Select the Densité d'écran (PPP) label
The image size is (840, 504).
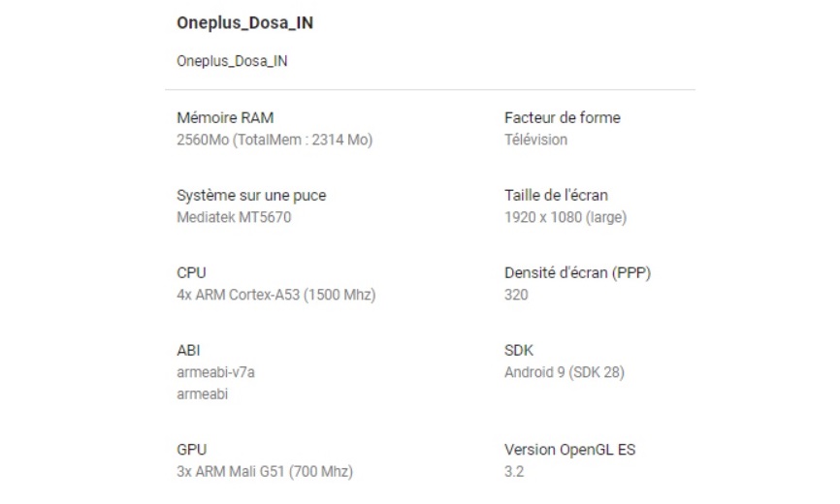click(x=577, y=272)
